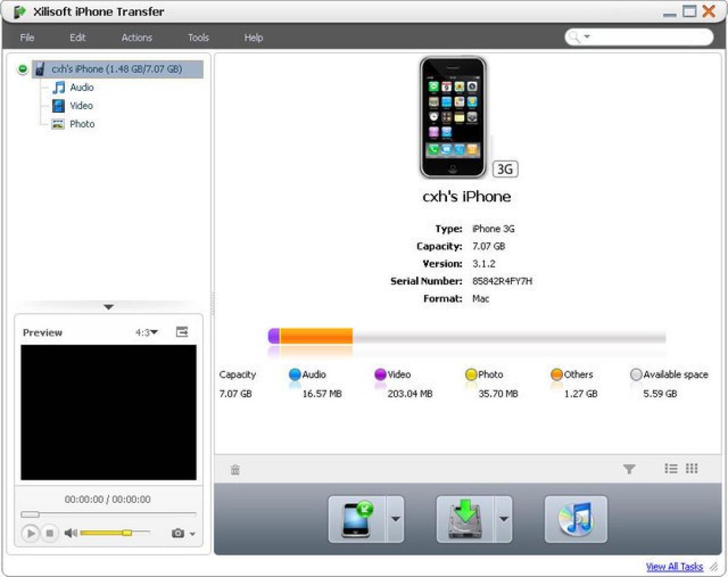Open the Actions menu

(136, 38)
